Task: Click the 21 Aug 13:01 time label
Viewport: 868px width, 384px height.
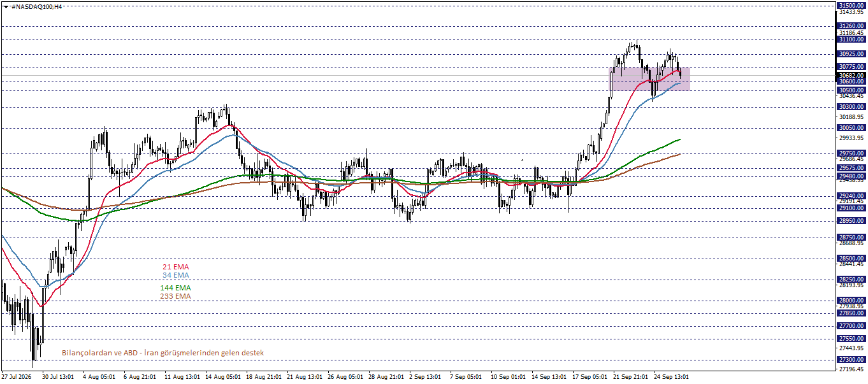Action: coord(304,377)
